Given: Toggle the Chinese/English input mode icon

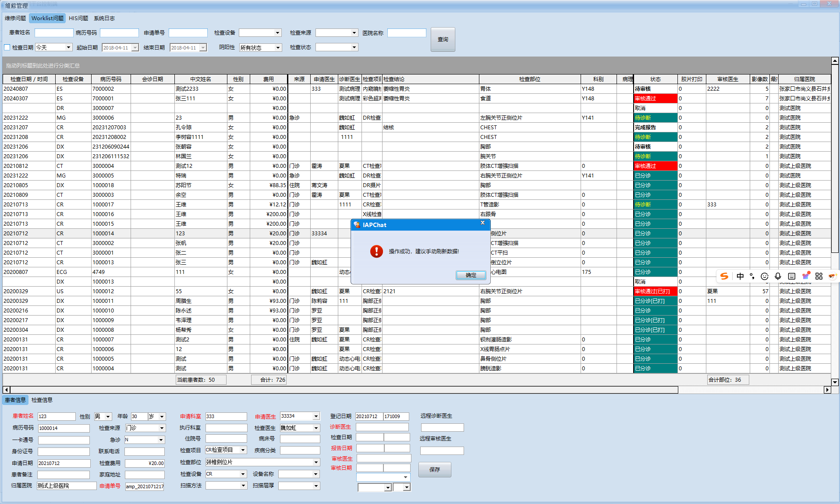Looking at the screenshot, I should click(x=740, y=276).
